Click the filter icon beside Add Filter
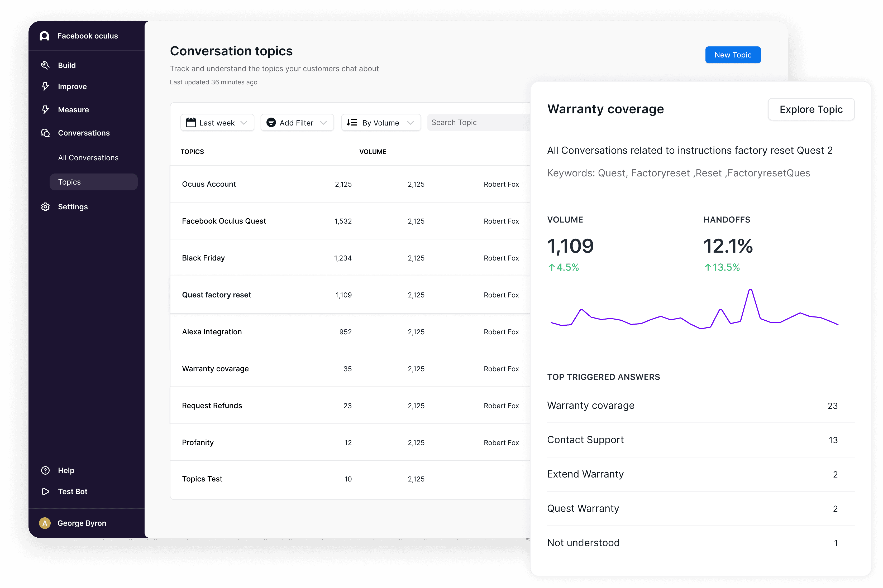Viewport: 883px width, 588px height. point(271,123)
